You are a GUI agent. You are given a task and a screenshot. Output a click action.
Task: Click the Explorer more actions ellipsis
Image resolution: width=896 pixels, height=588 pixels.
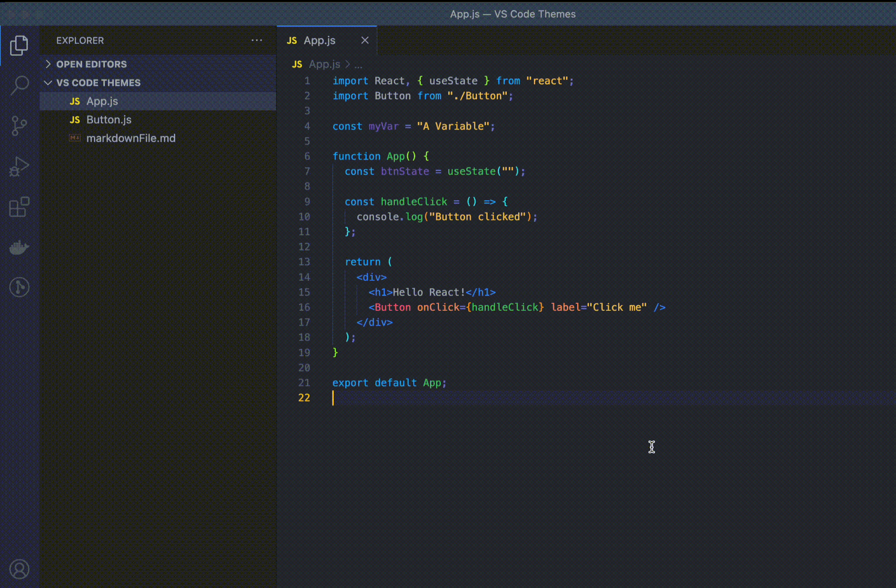pyautogui.click(x=257, y=40)
